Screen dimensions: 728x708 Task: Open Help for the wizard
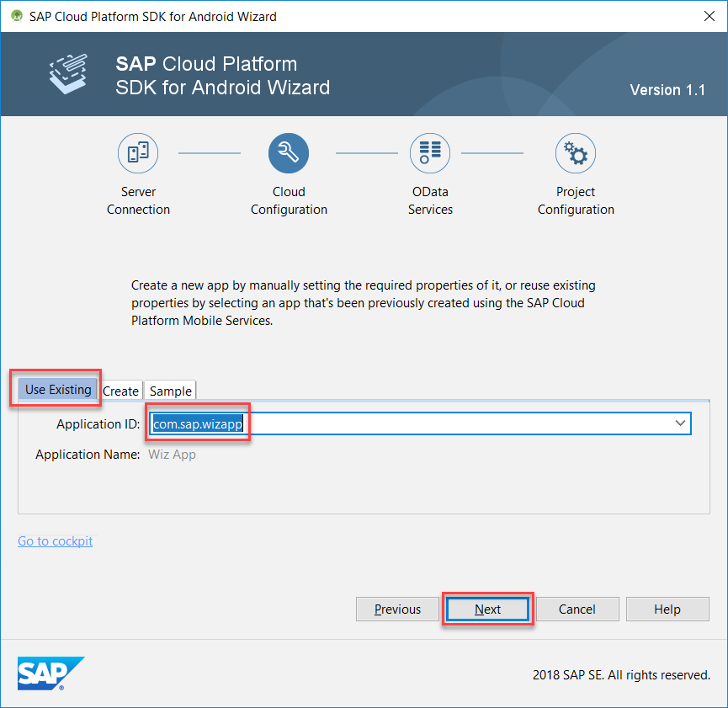[667, 610]
